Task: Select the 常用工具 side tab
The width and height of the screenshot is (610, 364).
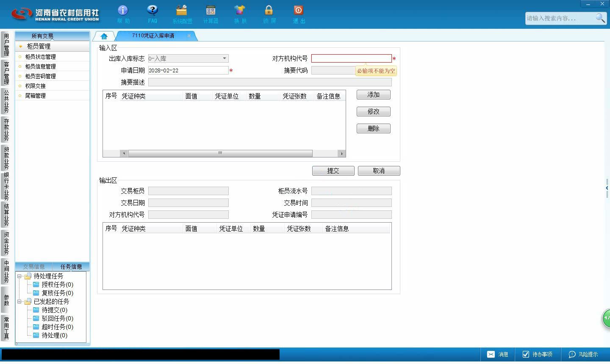Action: (x=6, y=328)
